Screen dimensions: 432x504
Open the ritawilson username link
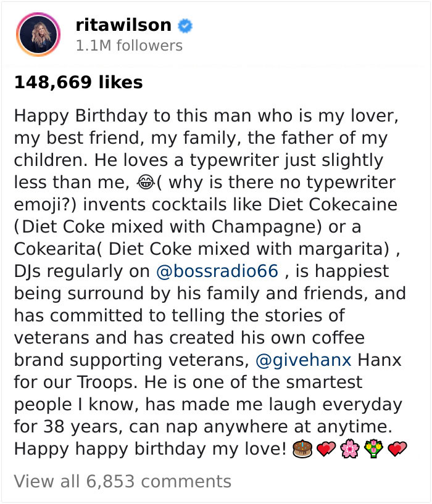point(123,25)
